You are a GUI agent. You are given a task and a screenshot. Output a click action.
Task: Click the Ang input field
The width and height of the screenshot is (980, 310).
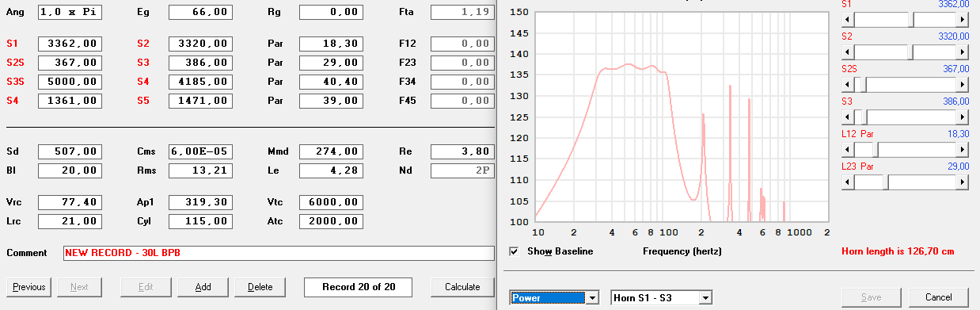pos(70,13)
